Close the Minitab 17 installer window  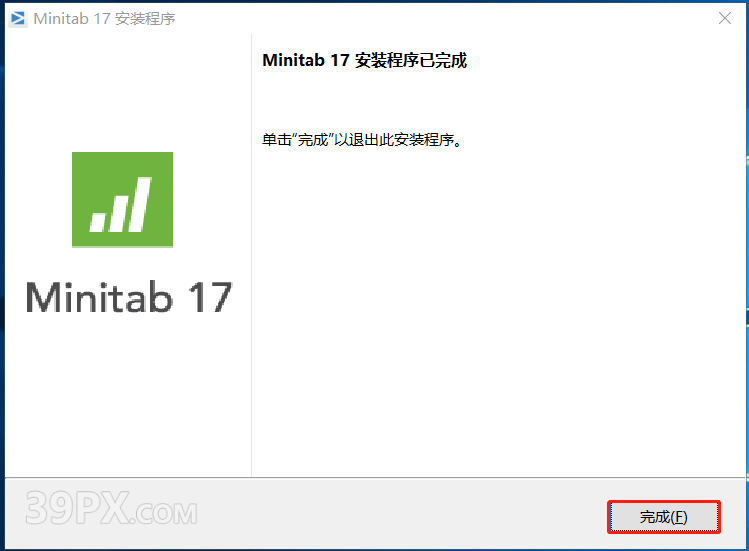(725, 18)
